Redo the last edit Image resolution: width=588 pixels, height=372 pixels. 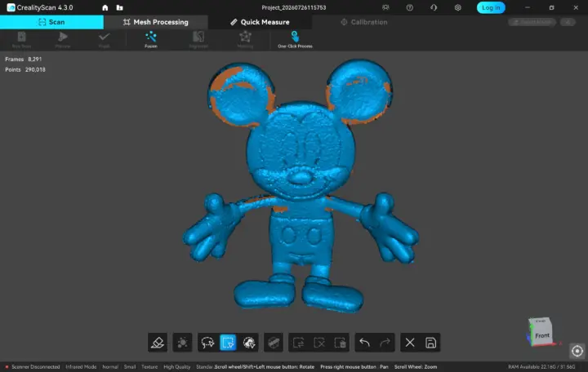click(x=385, y=343)
